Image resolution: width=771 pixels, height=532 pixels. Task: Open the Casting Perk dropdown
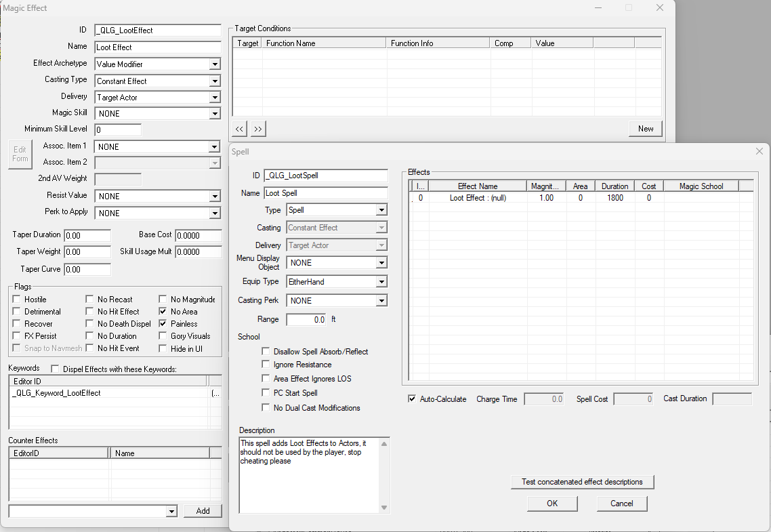click(x=381, y=301)
